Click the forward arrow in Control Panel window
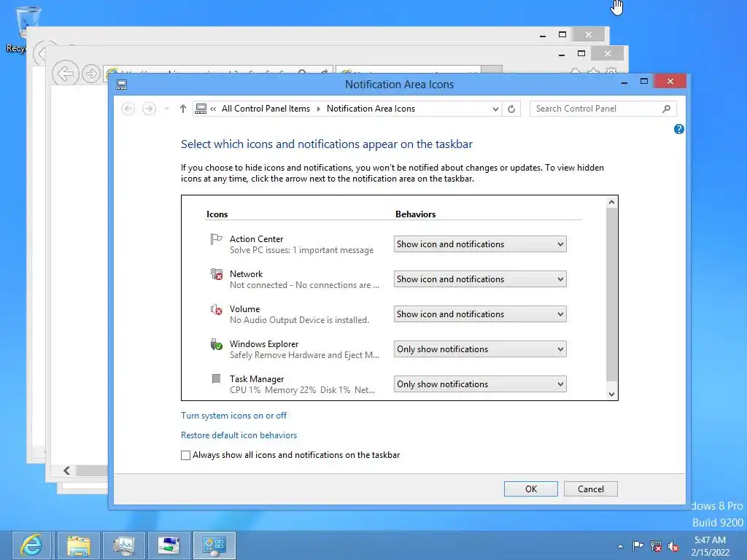 pyautogui.click(x=149, y=109)
